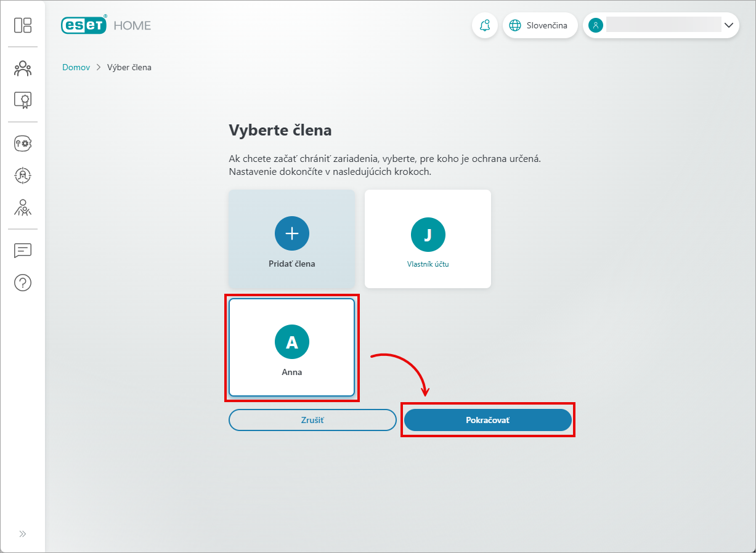Open the password manager sidebar icon
Image resolution: width=756 pixels, height=553 pixels.
coord(23,143)
